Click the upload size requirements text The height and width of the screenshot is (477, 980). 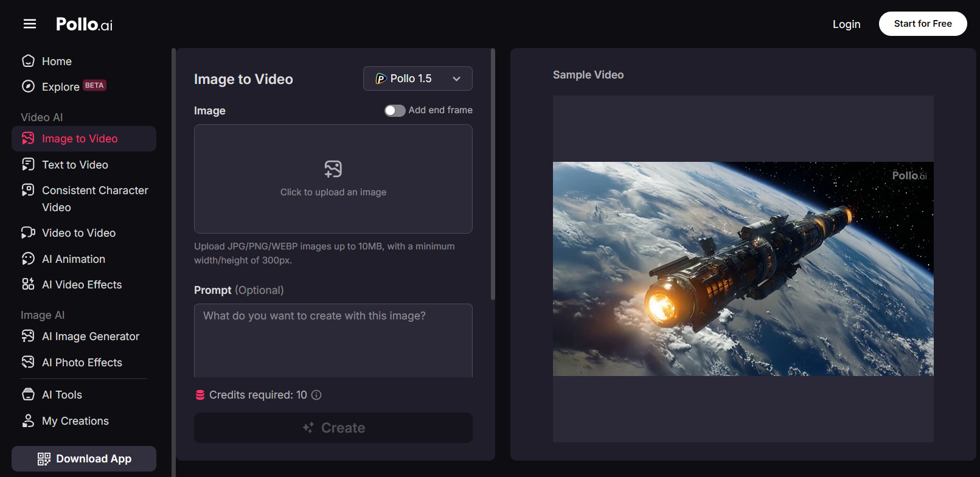[324, 253]
